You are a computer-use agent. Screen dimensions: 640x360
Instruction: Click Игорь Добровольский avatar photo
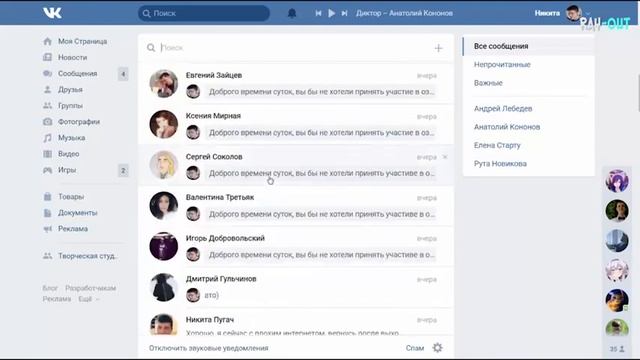164,247
